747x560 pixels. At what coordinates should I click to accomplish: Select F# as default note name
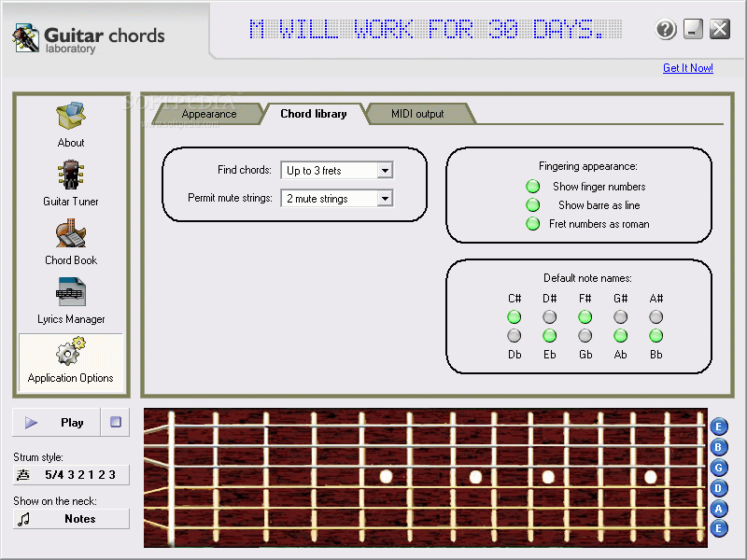point(585,316)
